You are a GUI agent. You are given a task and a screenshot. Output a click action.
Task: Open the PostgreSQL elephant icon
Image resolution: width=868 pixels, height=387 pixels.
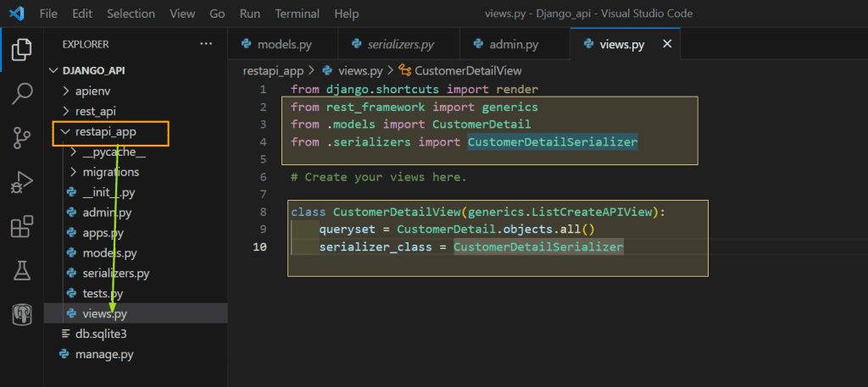(x=21, y=315)
